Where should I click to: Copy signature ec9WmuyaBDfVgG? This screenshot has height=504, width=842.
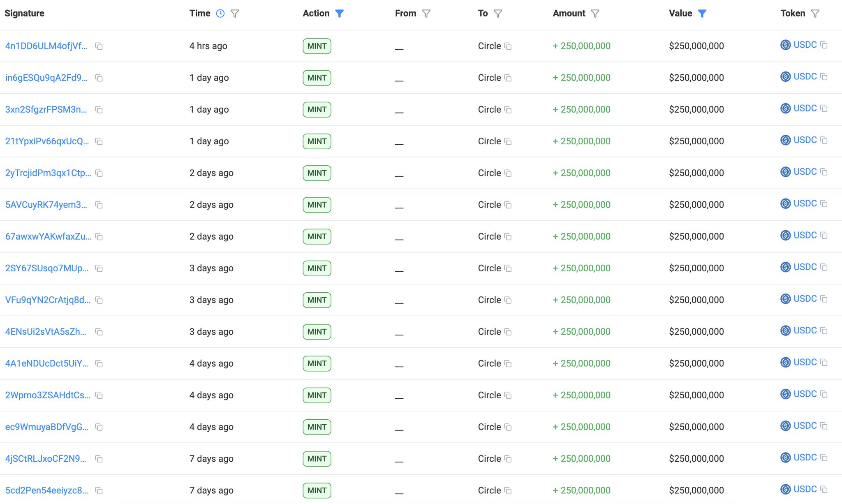click(x=99, y=427)
